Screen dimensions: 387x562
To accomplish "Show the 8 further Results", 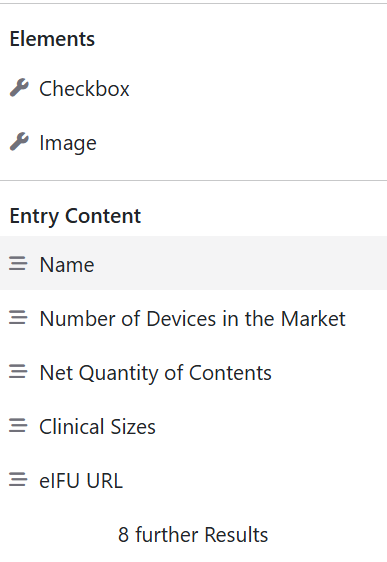I will 193,534.
